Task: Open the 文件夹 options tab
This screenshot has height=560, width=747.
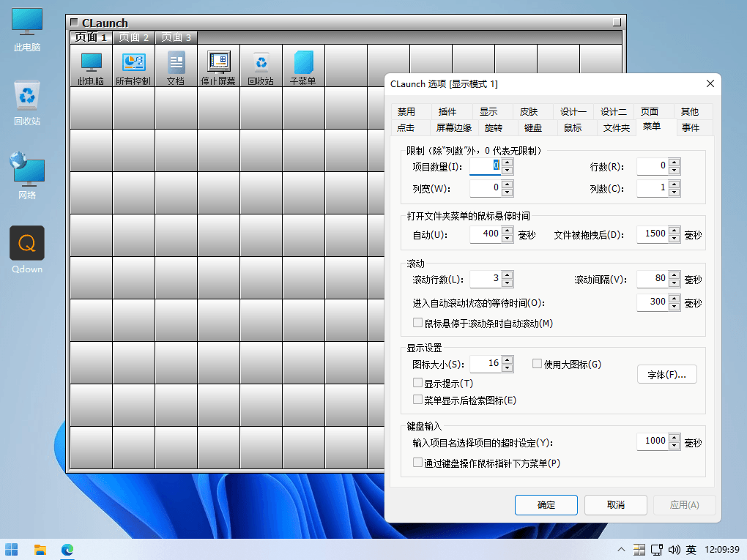Action: 617,127
